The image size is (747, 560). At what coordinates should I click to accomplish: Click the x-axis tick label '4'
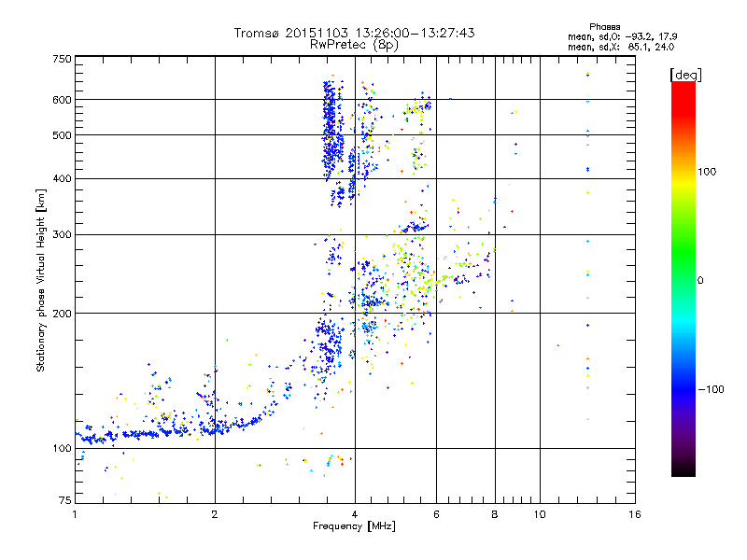(x=355, y=514)
